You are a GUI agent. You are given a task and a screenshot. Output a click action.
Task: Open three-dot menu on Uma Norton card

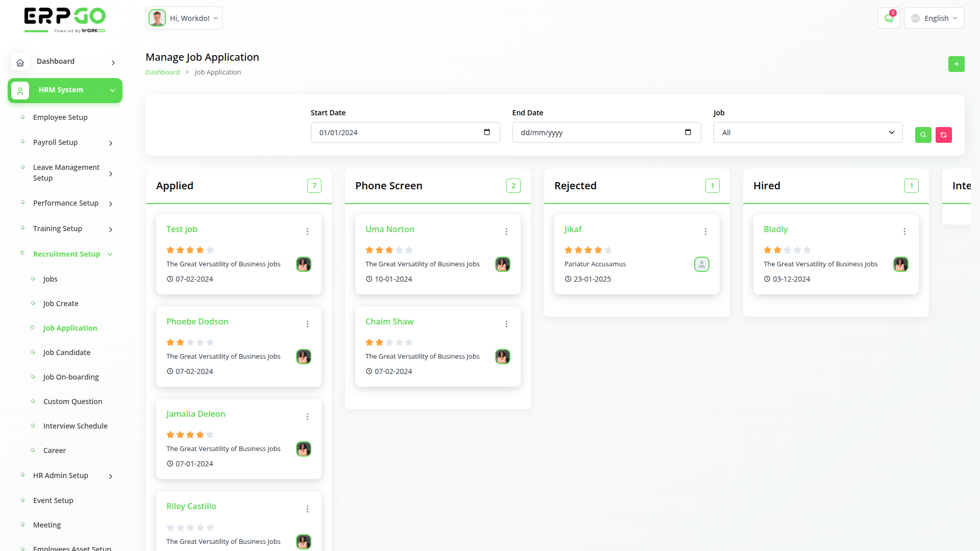point(506,232)
